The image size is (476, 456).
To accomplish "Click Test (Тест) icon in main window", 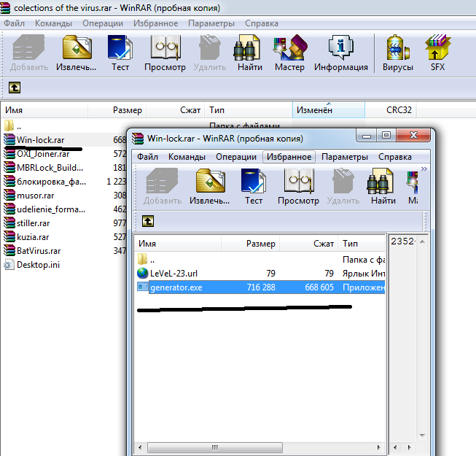I will pos(120,53).
